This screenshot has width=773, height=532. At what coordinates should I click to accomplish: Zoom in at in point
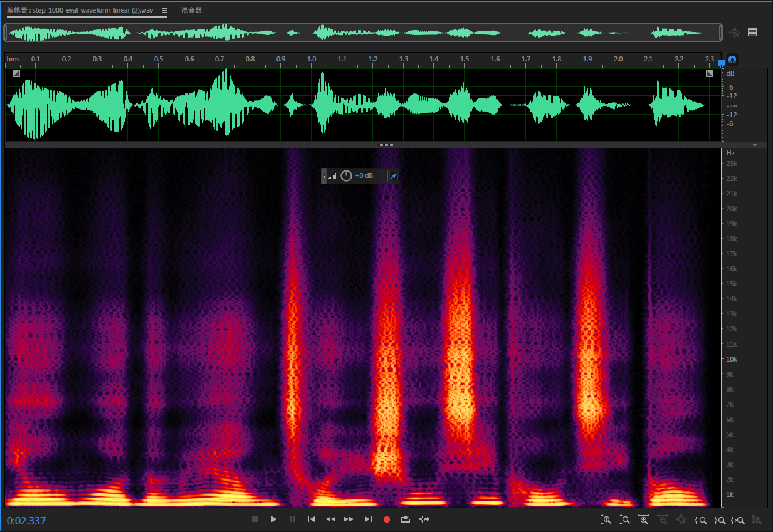tap(701, 519)
